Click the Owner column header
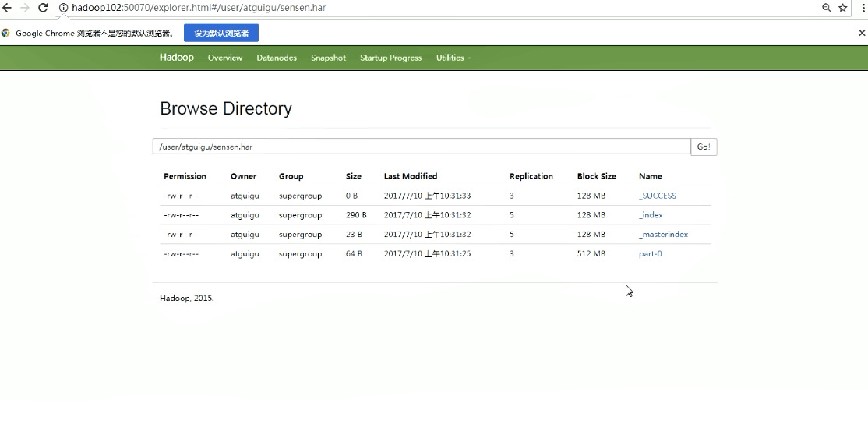The image size is (868, 442). 244,176
